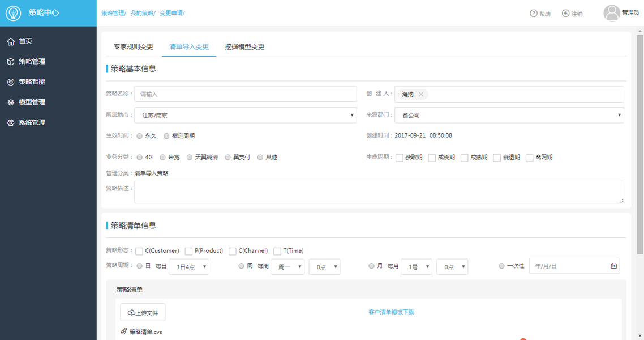Choose the 4G business category
The image size is (644, 340).
140,158
